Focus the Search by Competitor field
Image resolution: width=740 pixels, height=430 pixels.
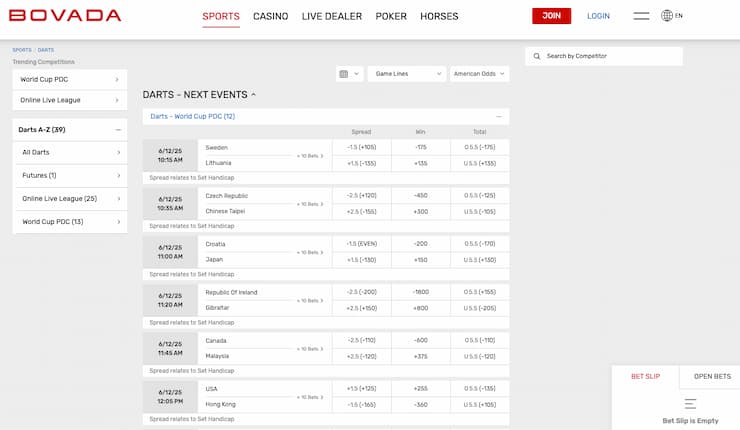coord(604,56)
